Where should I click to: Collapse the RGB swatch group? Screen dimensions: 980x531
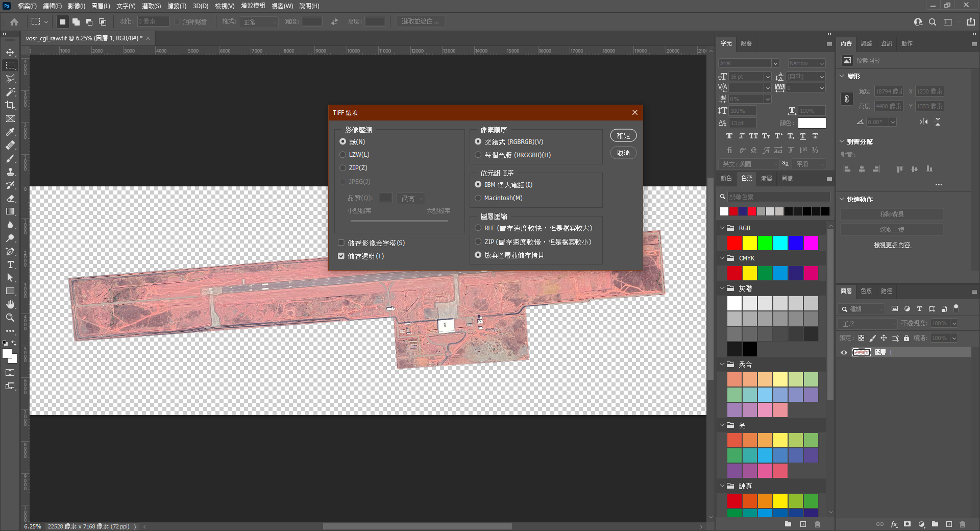pos(722,228)
